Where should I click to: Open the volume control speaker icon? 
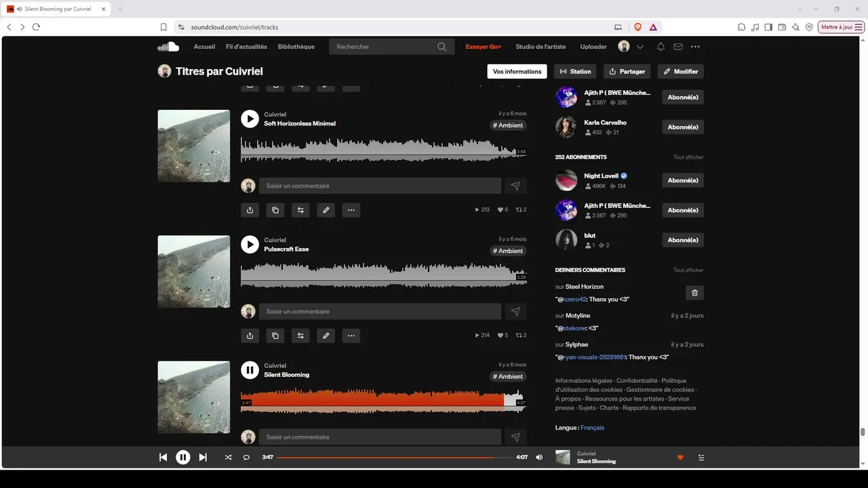coord(539,457)
